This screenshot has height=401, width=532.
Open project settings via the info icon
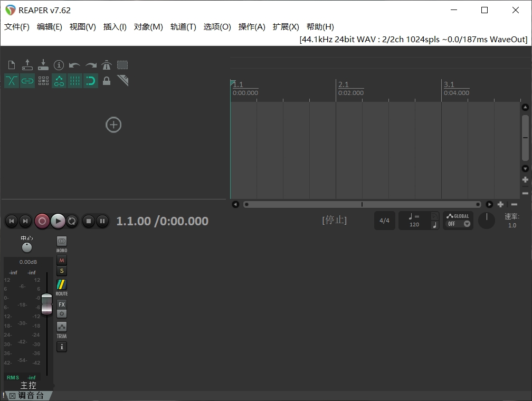point(59,64)
